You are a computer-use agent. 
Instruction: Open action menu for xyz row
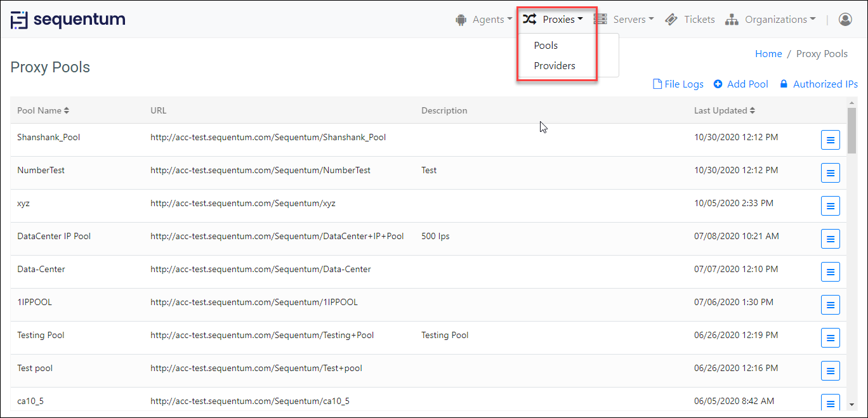coord(831,206)
